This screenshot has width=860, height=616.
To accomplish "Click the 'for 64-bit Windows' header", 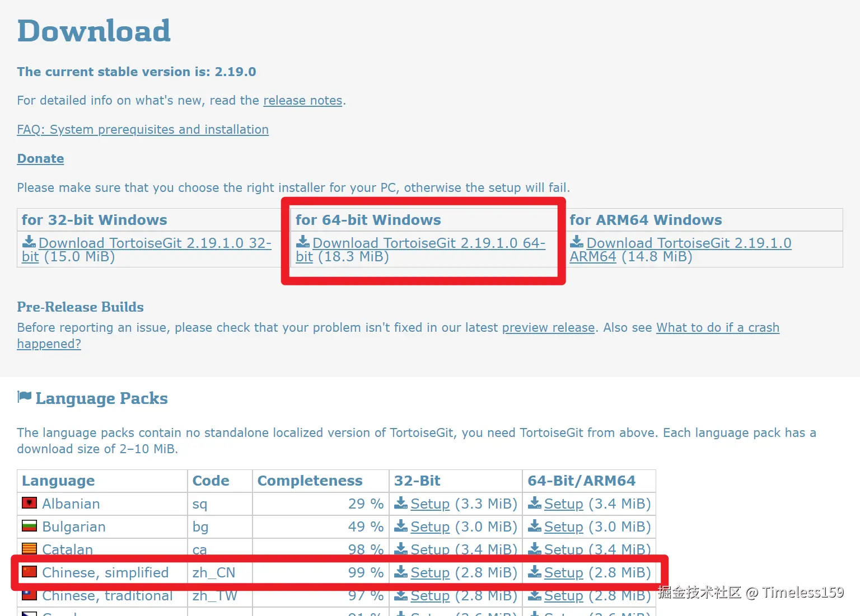I will 368,220.
